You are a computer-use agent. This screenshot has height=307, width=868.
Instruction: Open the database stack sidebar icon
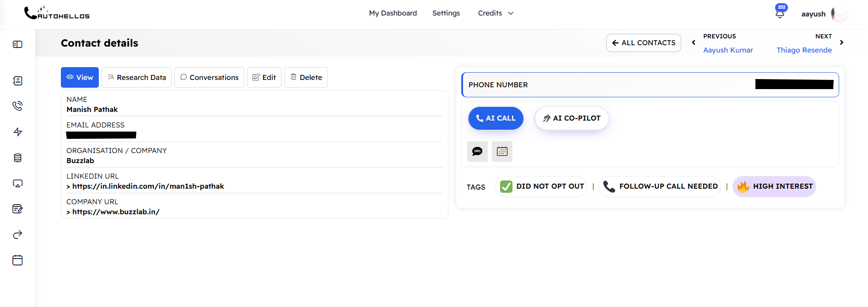[x=17, y=158]
